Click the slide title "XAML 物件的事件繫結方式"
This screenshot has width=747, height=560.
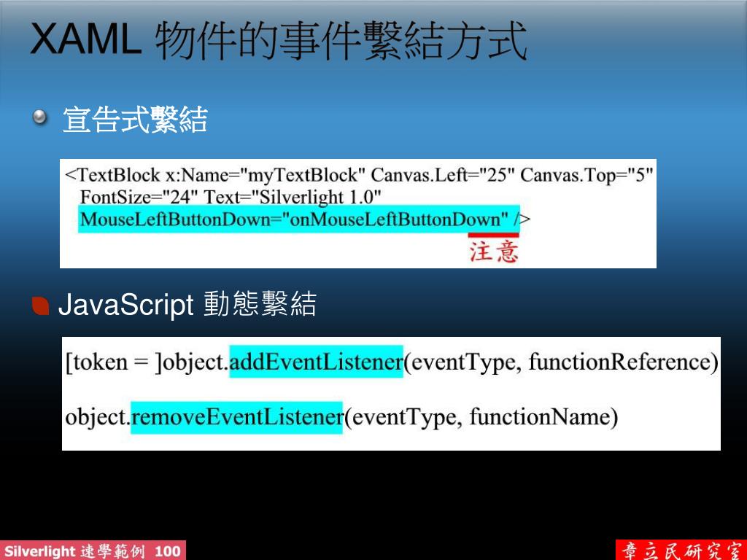click(279, 41)
